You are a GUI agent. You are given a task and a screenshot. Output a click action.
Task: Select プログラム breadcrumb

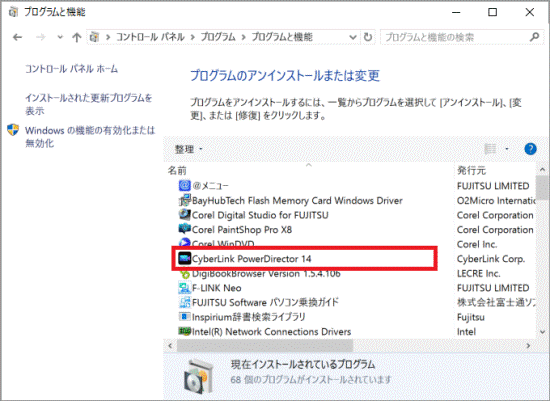click(218, 37)
